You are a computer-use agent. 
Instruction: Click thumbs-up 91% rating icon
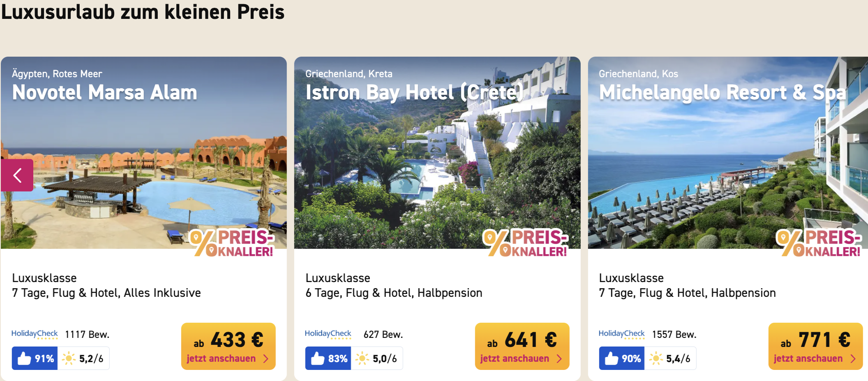tap(25, 358)
